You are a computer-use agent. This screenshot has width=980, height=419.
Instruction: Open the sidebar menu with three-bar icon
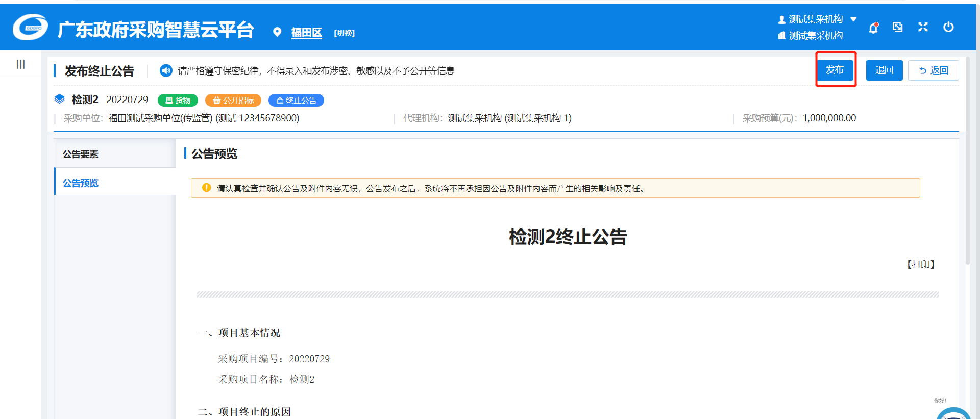[20, 64]
